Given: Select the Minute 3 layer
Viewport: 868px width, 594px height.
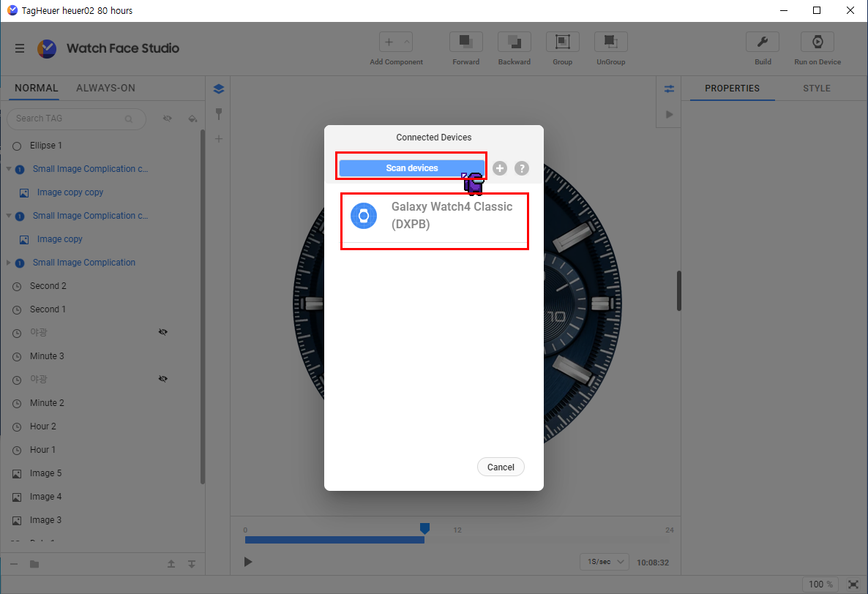Looking at the screenshot, I should coord(47,356).
